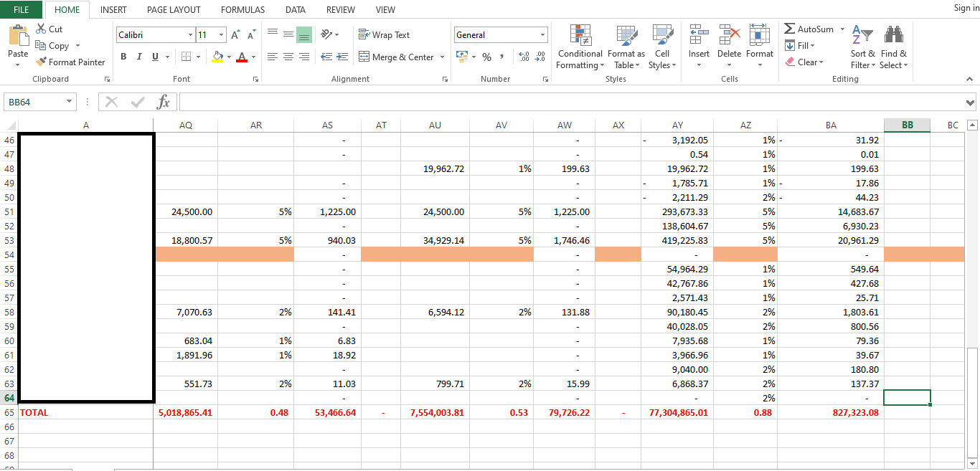
Task: Switch to REVIEW tab
Action: (x=341, y=9)
